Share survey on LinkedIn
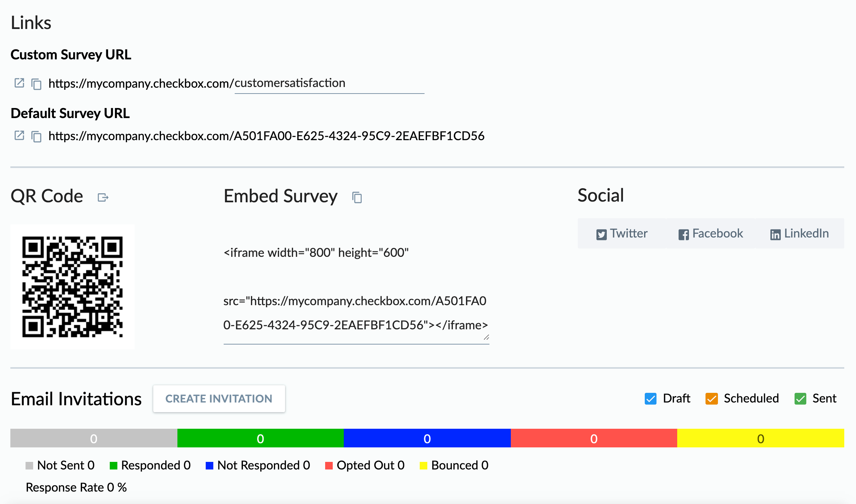This screenshot has width=856, height=504. [x=799, y=234]
